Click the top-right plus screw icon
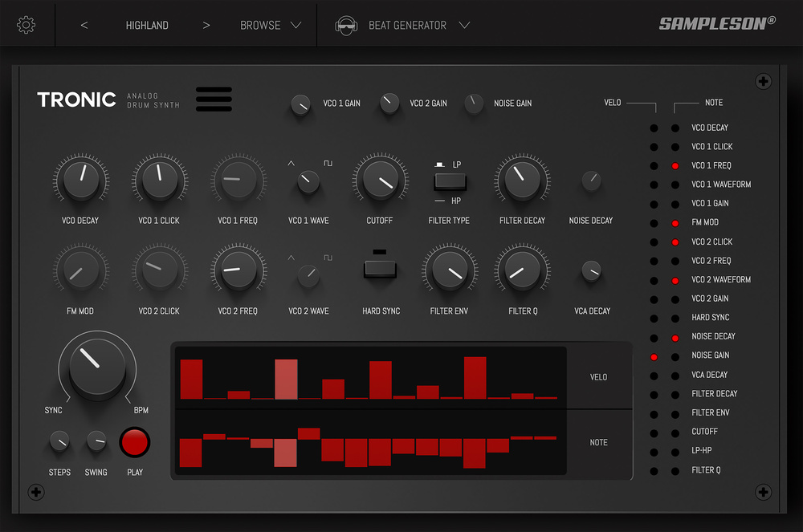The width and height of the screenshot is (803, 532). pyautogui.click(x=763, y=81)
